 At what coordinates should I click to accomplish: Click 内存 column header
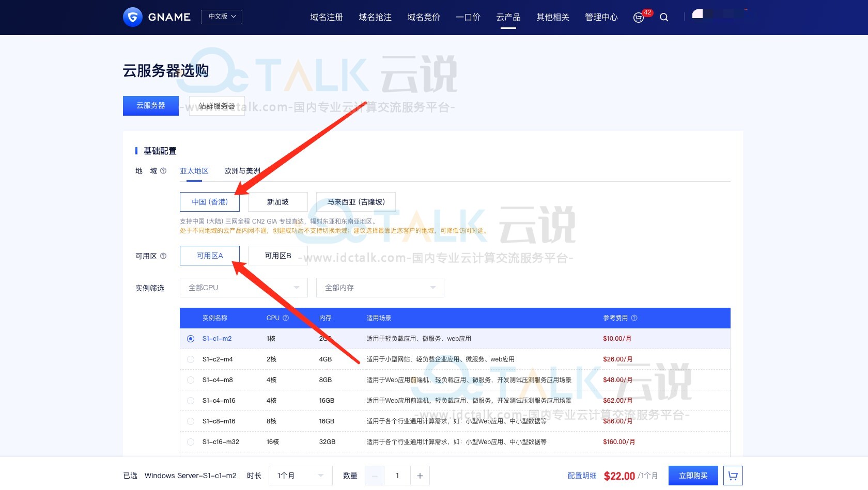tap(326, 318)
